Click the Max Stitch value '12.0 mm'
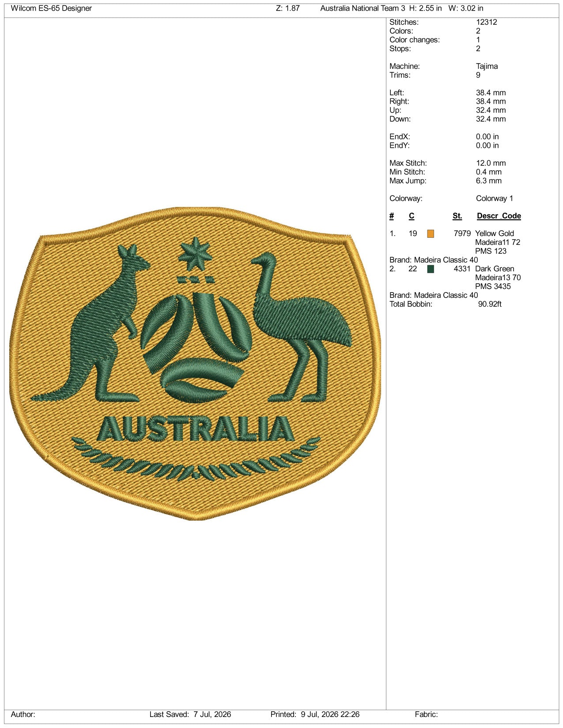Viewport: 563px width, 728px height. 491,163
